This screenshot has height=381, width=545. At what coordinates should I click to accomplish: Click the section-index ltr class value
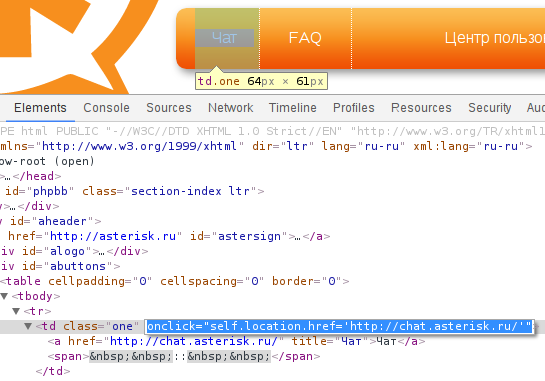coord(190,191)
